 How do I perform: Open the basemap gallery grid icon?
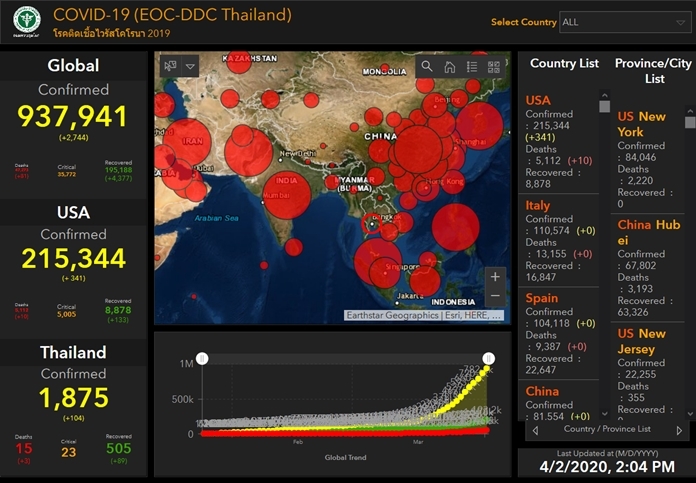click(493, 67)
